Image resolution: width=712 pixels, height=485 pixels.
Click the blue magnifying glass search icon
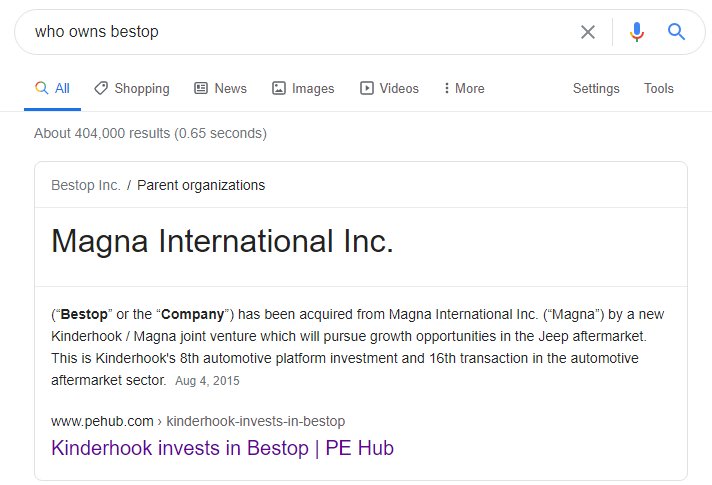click(676, 32)
